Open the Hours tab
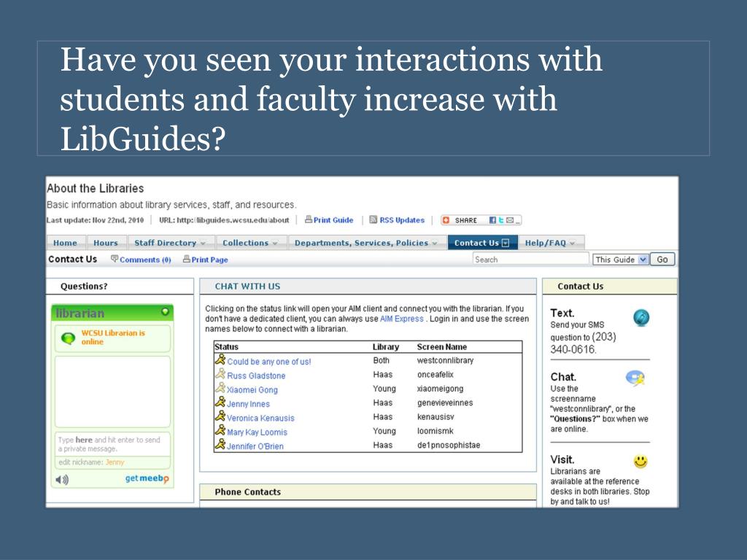The width and height of the screenshot is (747, 560). (x=106, y=243)
